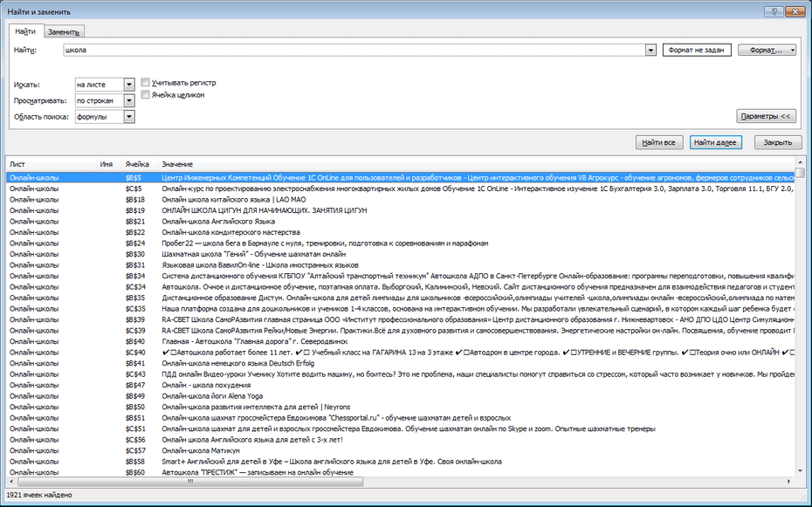Select the result beginning 'ПДД онлайн Видео-уроки'
Viewport: 812px width, 507px height.
[x=400, y=374]
